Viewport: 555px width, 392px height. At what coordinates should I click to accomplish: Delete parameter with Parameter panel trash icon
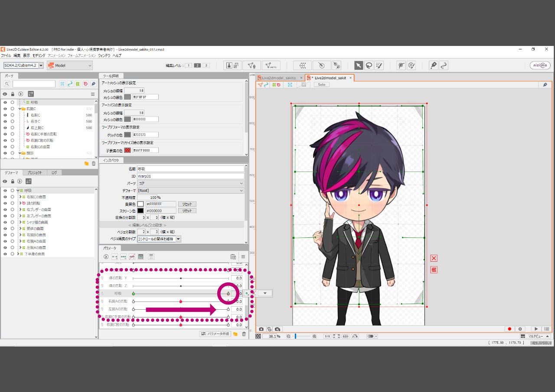(x=244, y=334)
